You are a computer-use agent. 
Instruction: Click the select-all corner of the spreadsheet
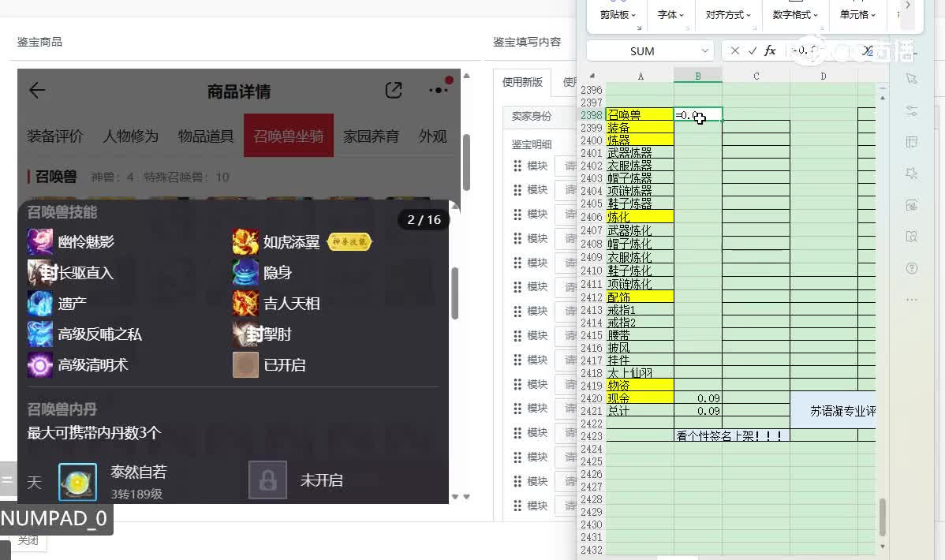point(592,76)
